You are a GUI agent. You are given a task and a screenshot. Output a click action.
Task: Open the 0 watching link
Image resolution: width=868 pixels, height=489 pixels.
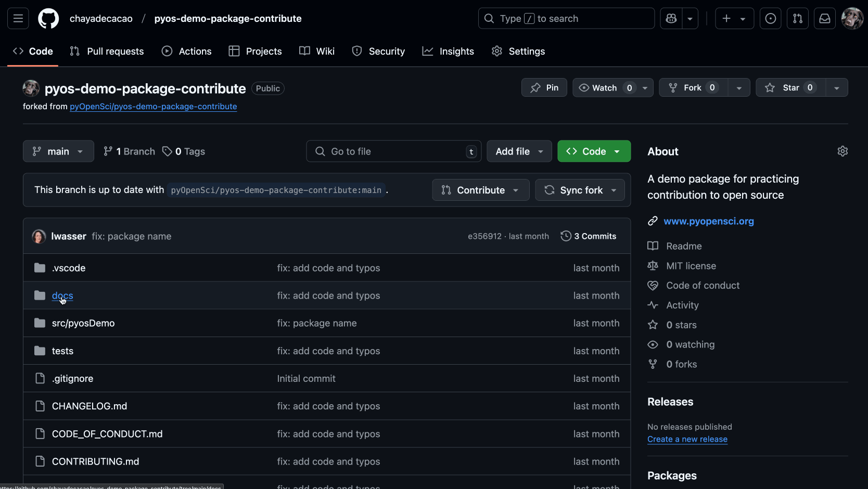[x=691, y=344]
